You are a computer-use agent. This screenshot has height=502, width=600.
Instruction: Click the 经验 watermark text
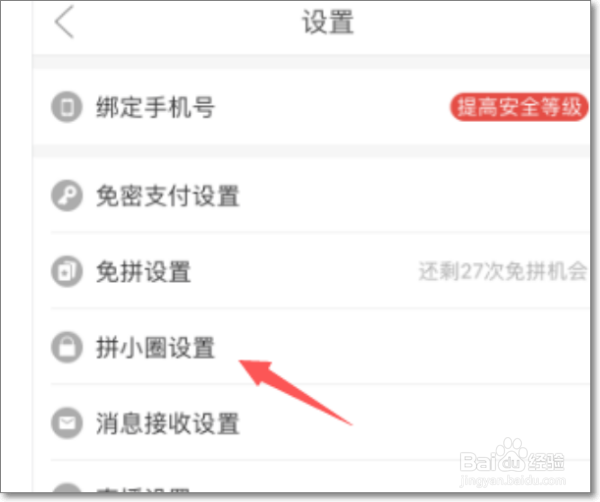click(x=546, y=461)
